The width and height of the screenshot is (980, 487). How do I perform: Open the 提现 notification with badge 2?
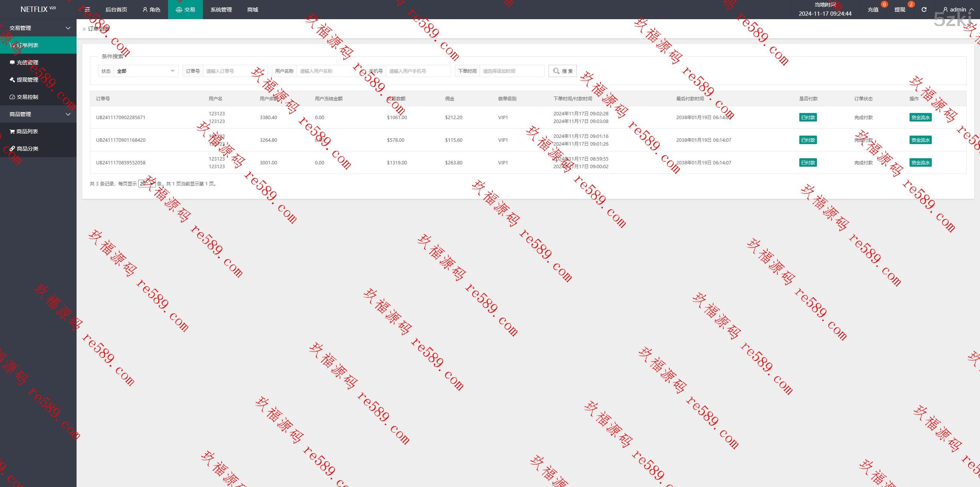tap(900, 10)
